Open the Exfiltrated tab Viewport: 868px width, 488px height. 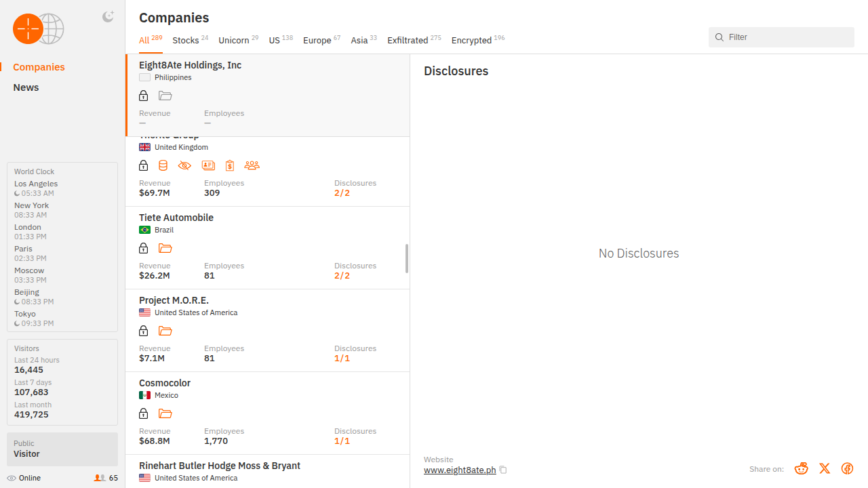408,41
